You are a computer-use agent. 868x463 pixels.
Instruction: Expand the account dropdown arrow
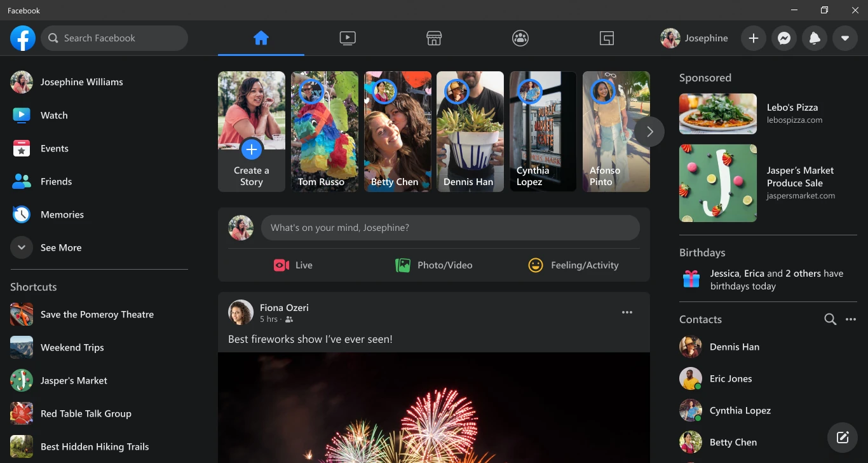pos(845,38)
